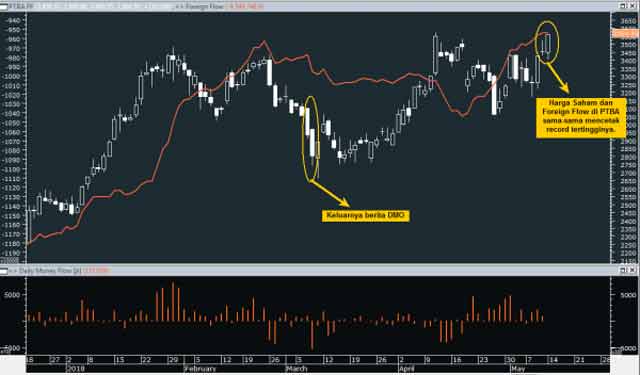Click the date tick labeled 29
640x375 pixels.
pos(173,360)
